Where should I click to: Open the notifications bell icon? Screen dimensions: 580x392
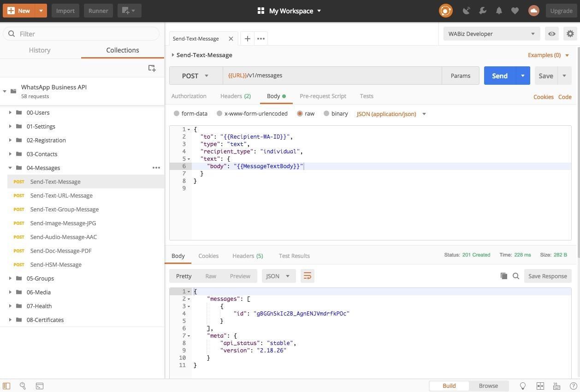499,11
